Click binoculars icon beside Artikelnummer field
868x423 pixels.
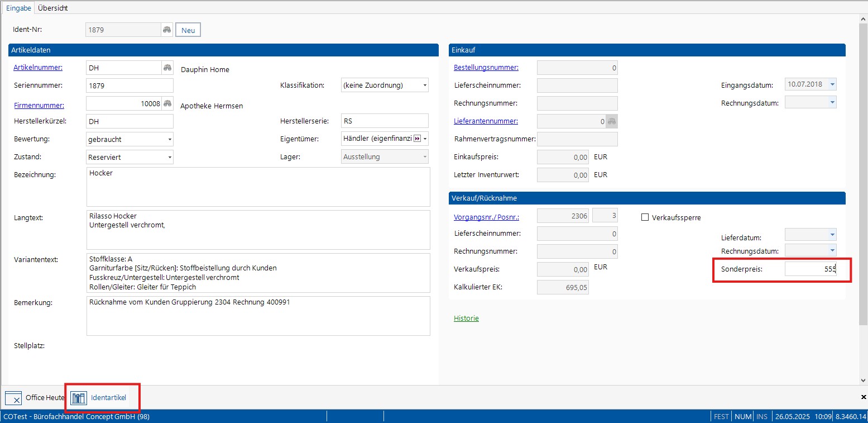(167, 68)
